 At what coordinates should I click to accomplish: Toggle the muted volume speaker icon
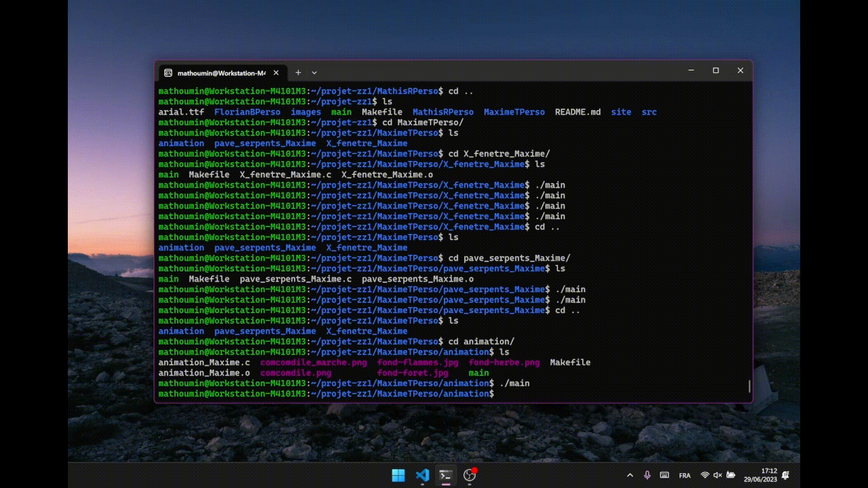click(717, 475)
